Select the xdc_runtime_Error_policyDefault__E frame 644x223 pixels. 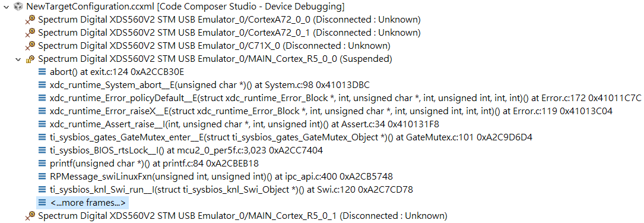345,98
